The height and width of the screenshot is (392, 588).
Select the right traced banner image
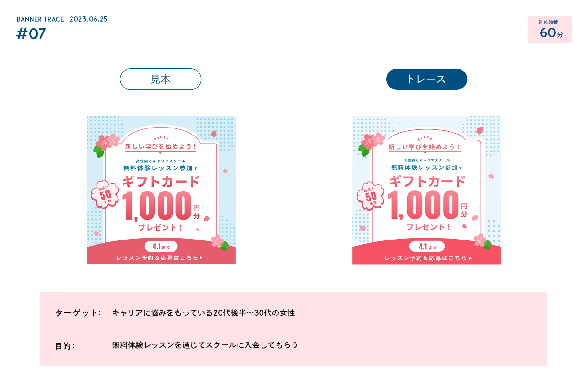(427, 190)
